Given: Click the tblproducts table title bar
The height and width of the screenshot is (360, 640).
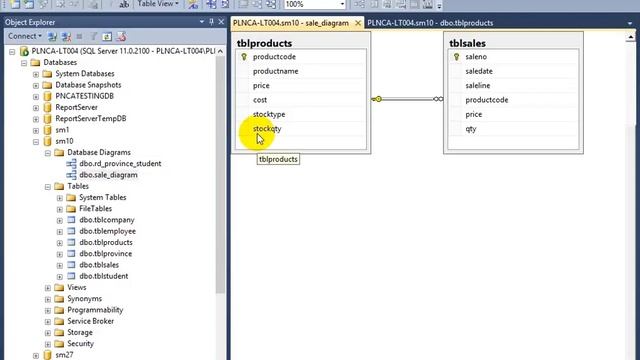Looking at the screenshot, I should point(301,42).
